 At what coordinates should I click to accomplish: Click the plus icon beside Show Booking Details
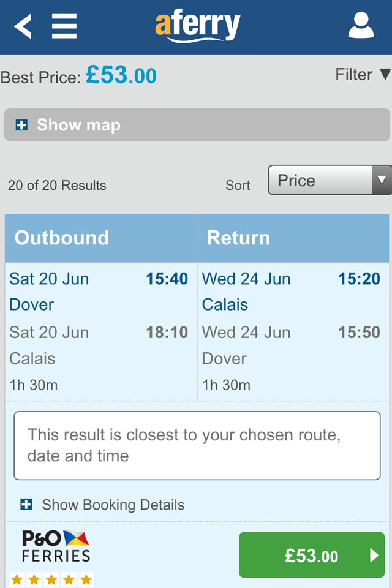point(26,504)
